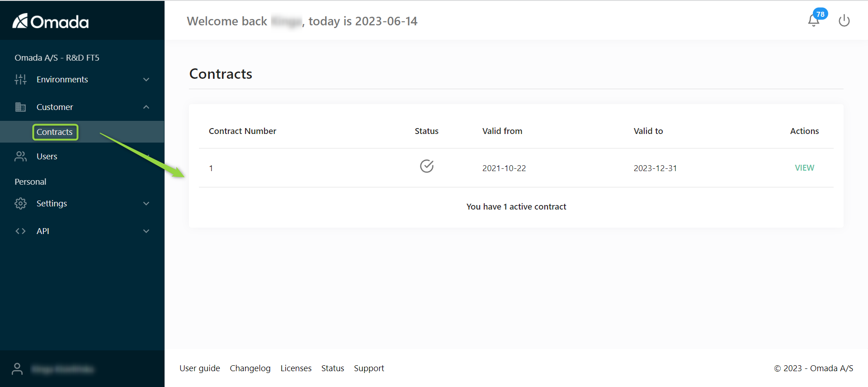The image size is (868, 387).
Task: Click the Users people icon
Action: click(20, 157)
